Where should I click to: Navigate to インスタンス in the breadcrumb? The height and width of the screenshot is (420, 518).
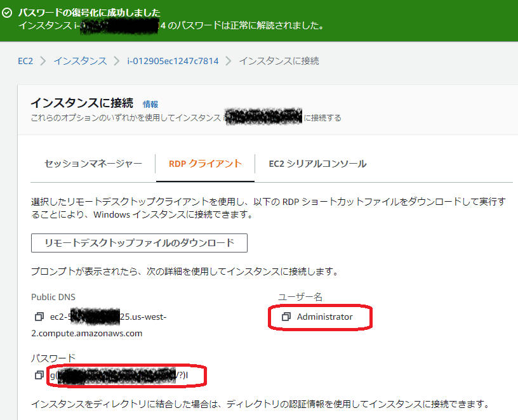pyautogui.click(x=80, y=61)
